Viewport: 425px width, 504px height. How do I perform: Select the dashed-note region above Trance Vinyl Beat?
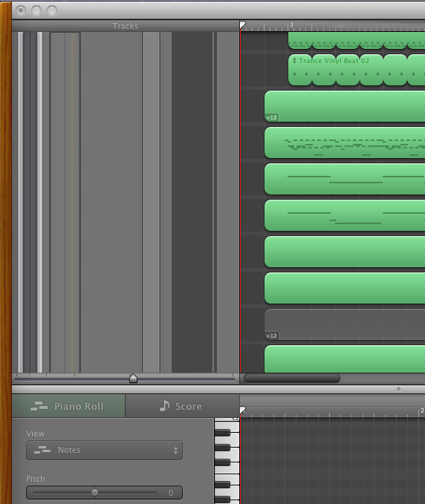[x=357, y=40]
